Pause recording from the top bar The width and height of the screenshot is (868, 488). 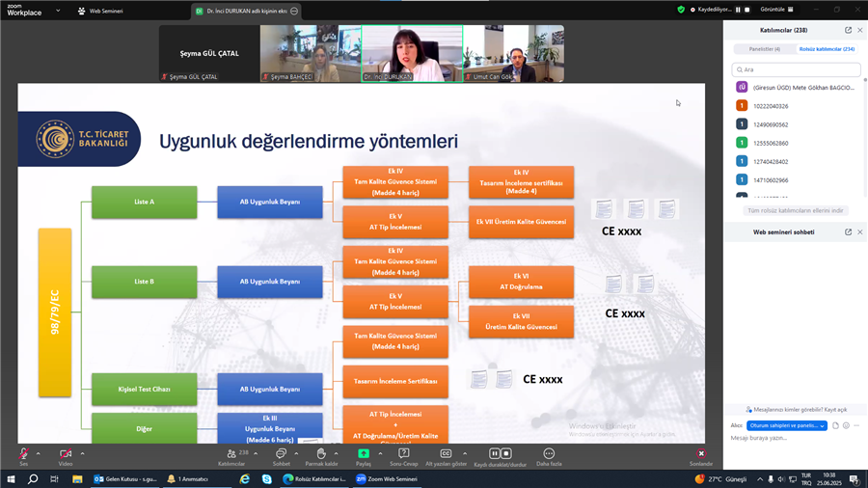(x=738, y=10)
